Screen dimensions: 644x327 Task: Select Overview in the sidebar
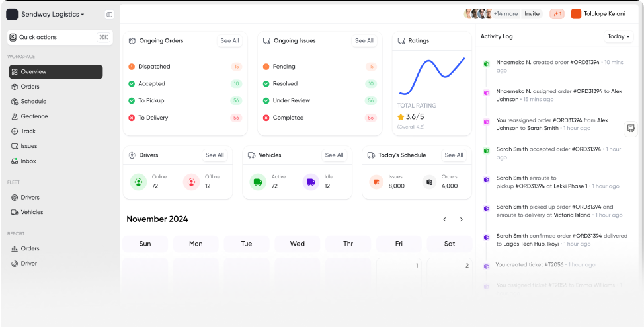coord(56,72)
